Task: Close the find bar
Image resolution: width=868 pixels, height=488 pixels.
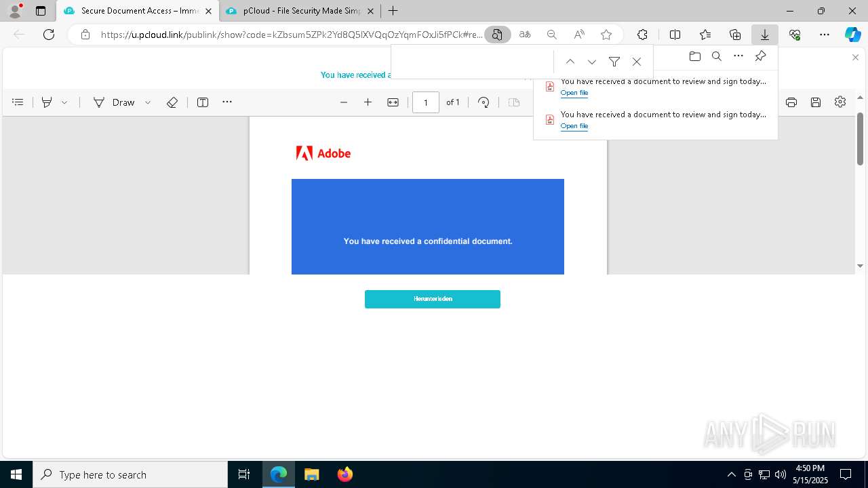Action: (637, 62)
